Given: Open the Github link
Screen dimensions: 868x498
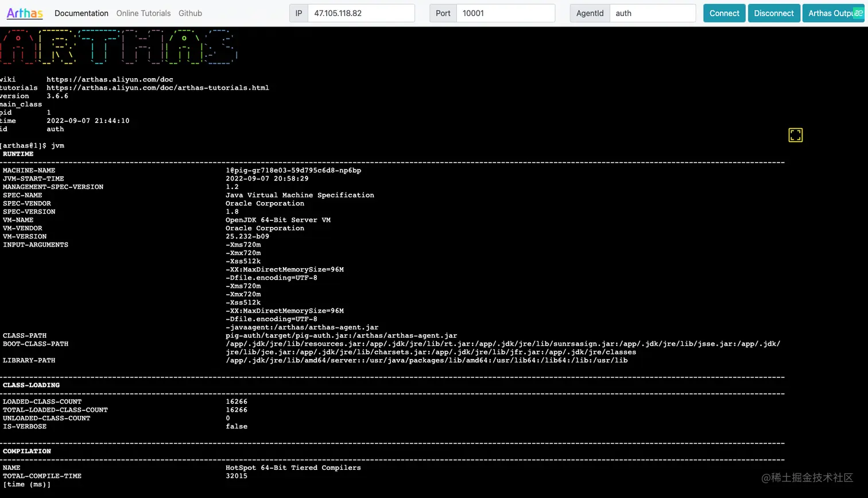Looking at the screenshot, I should coord(190,13).
